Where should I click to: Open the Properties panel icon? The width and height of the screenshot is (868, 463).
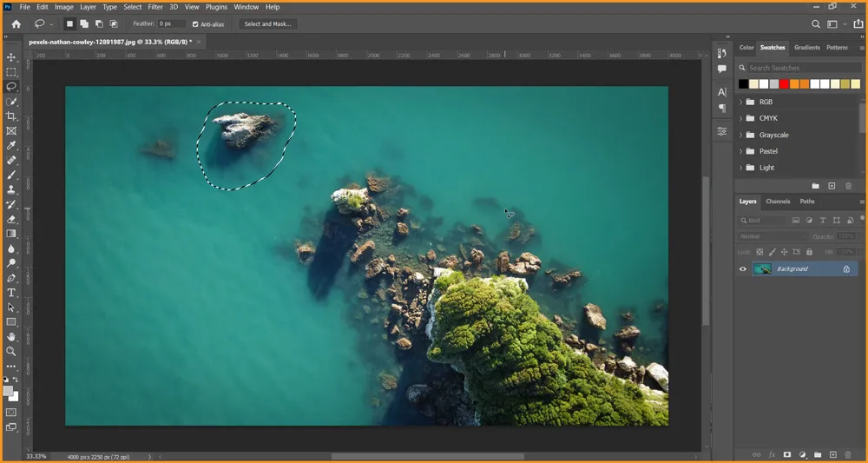pos(722,131)
